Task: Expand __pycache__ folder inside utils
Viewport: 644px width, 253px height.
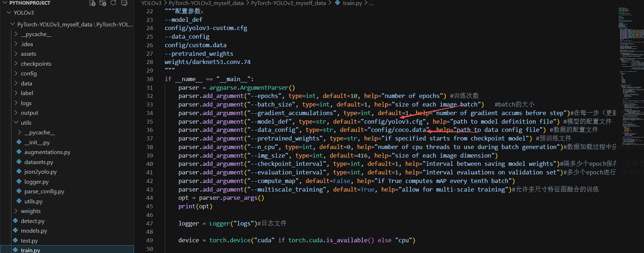Action: (x=19, y=132)
